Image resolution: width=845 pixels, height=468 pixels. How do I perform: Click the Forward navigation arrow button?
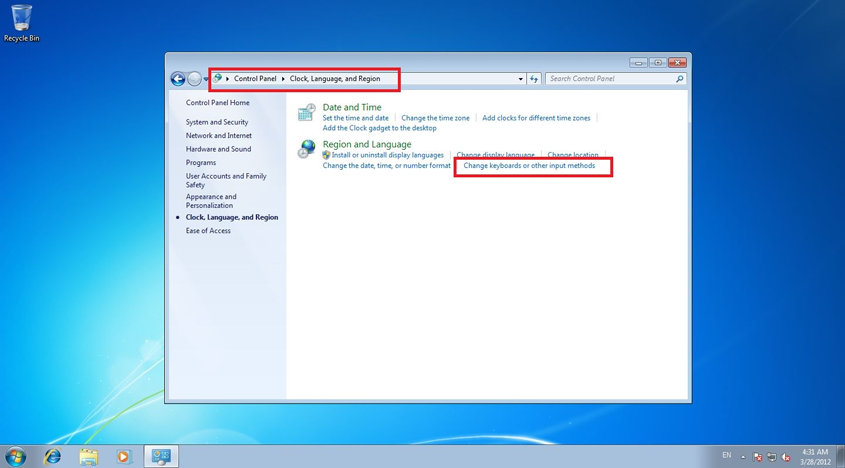195,79
